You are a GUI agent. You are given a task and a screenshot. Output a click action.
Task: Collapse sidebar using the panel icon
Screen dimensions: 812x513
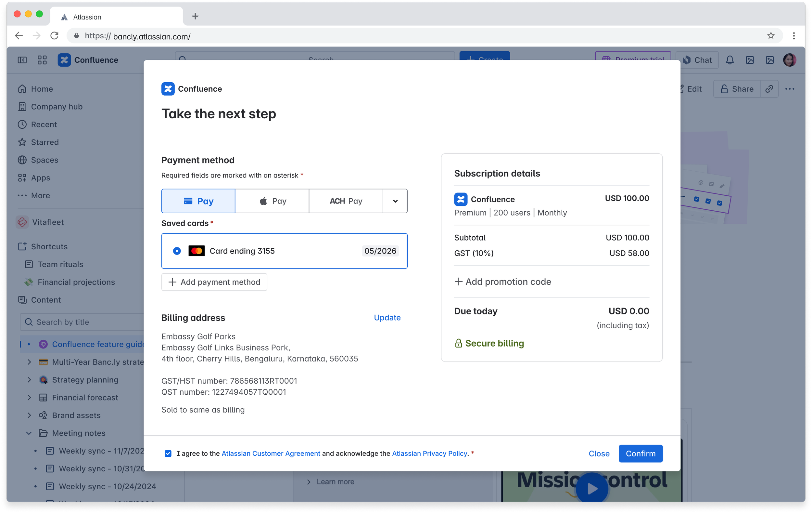click(x=22, y=60)
